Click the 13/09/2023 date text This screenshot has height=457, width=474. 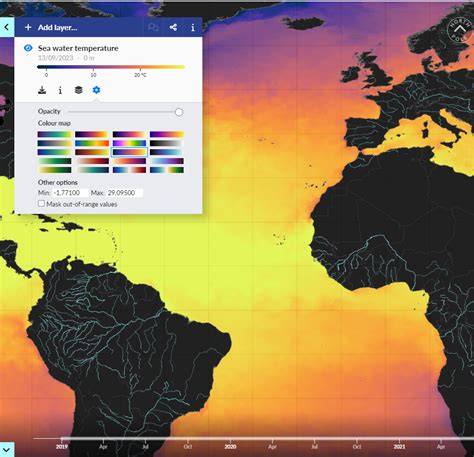click(55, 58)
